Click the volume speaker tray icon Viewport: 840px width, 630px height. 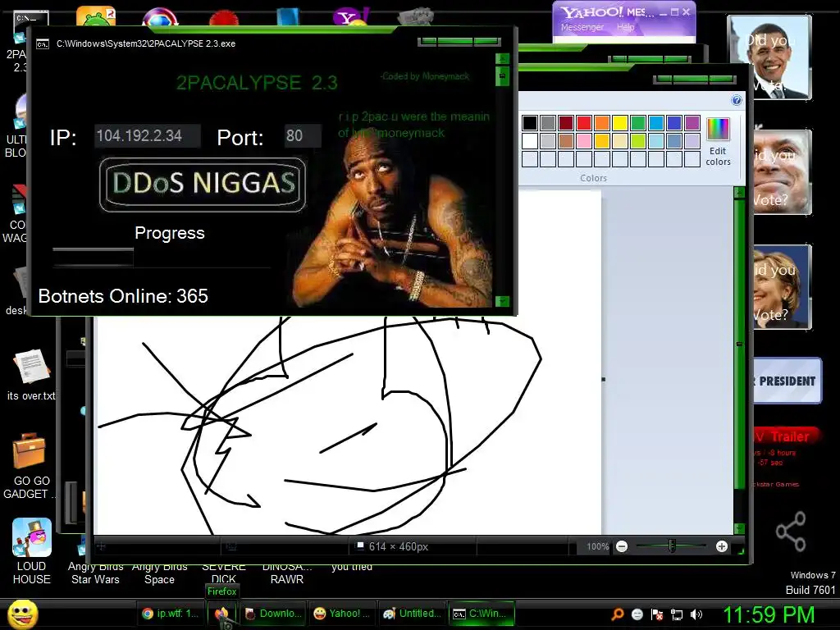pos(696,614)
